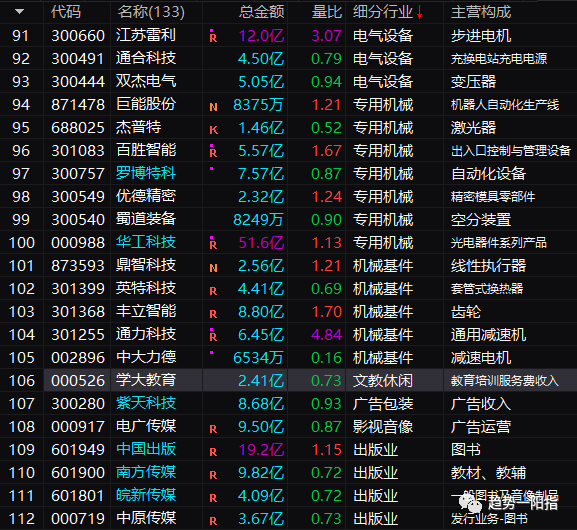
Task: Click row number 100
Action: [x=22, y=243]
